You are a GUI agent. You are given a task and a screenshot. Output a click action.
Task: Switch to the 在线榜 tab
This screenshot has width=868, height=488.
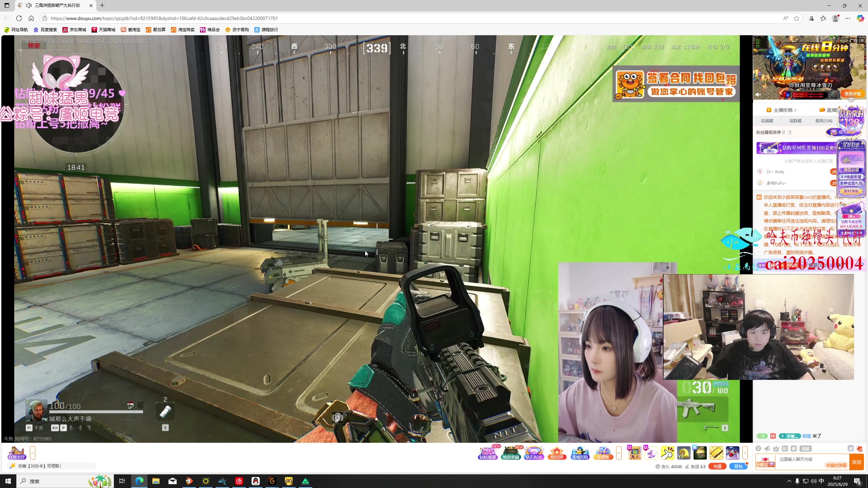[767, 121]
